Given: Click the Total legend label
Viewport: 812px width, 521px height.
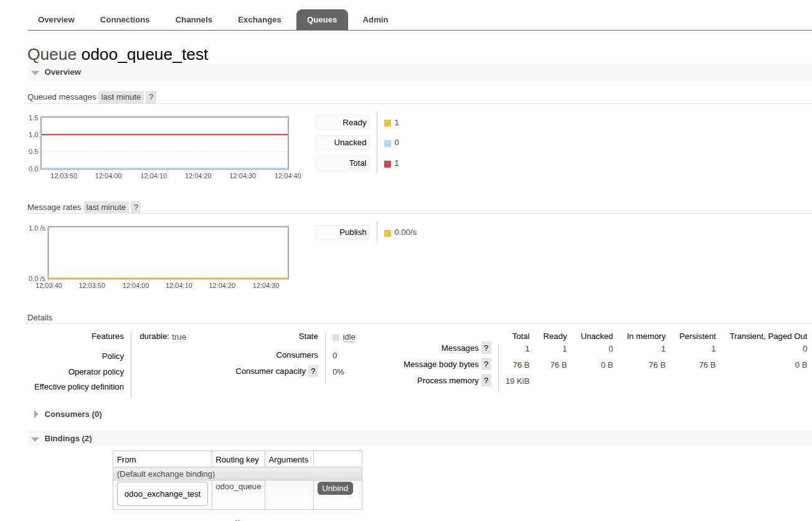Looking at the screenshot, I should tap(342, 163).
